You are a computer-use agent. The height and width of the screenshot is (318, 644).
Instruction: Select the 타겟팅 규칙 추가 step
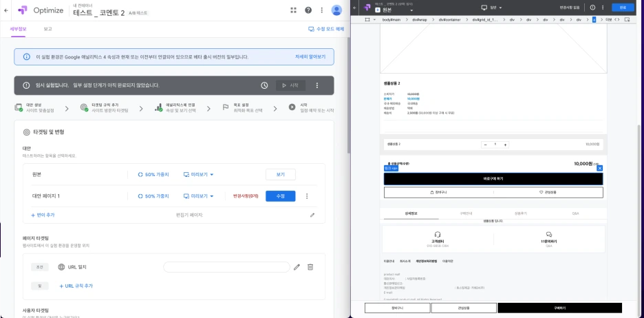coord(105,107)
